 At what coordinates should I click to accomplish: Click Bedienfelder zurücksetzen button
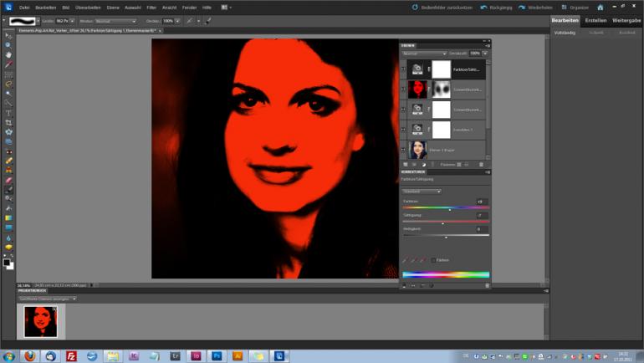[x=442, y=8]
